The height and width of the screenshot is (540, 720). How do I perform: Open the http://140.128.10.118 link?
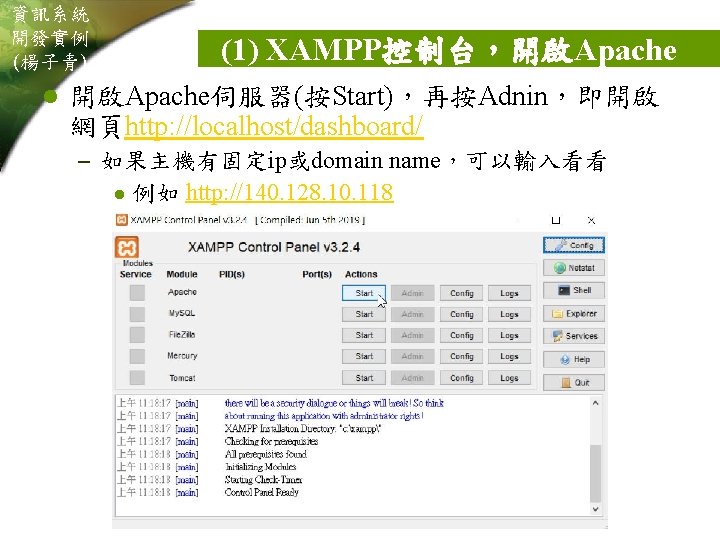[x=289, y=192]
